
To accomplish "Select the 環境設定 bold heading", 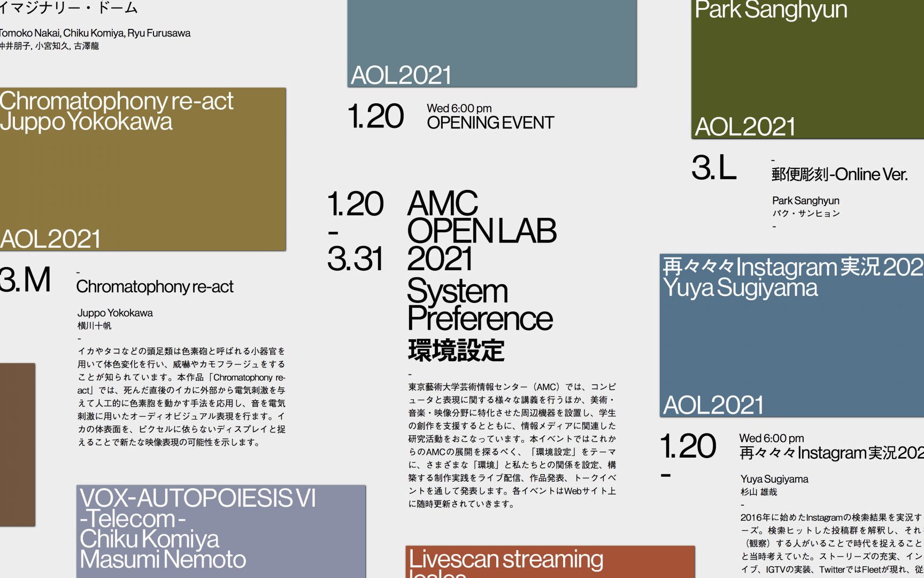I will click(456, 351).
